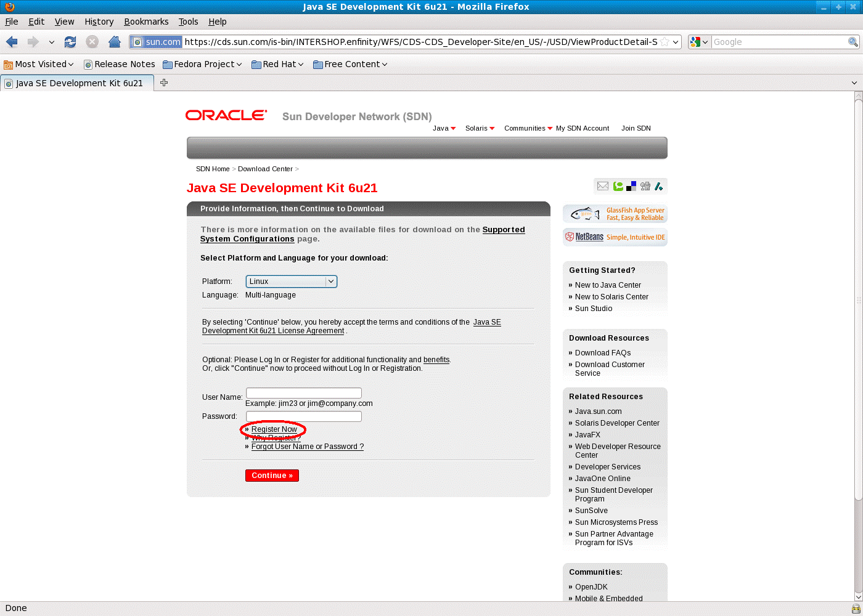Share the page via the email envelope icon
This screenshot has width=863, height=616.
click(x=603, y=186)
